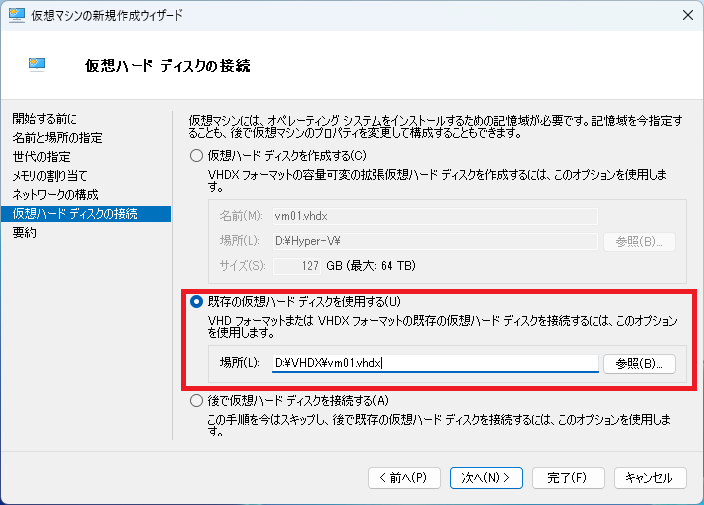Image resolution: width=704 pixels, height=505 pixels.
Task: Click the 場所(L): label of existing disk
Action: (239, 363)
